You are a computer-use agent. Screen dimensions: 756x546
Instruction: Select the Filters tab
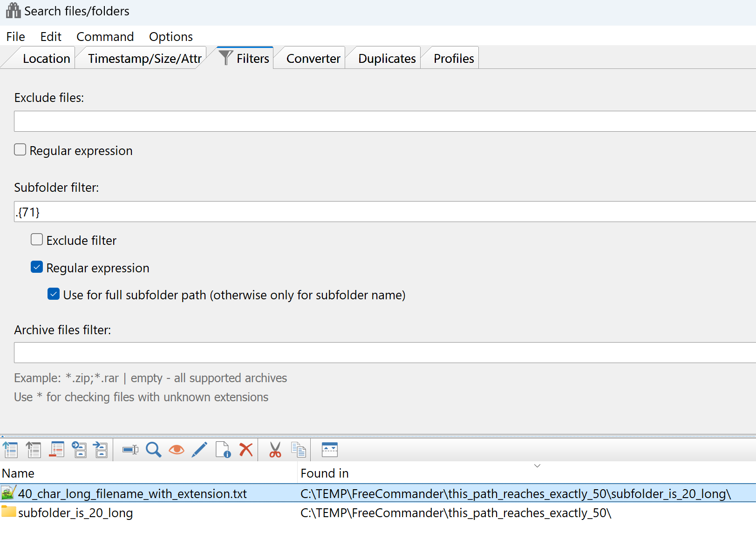point(245,59)
